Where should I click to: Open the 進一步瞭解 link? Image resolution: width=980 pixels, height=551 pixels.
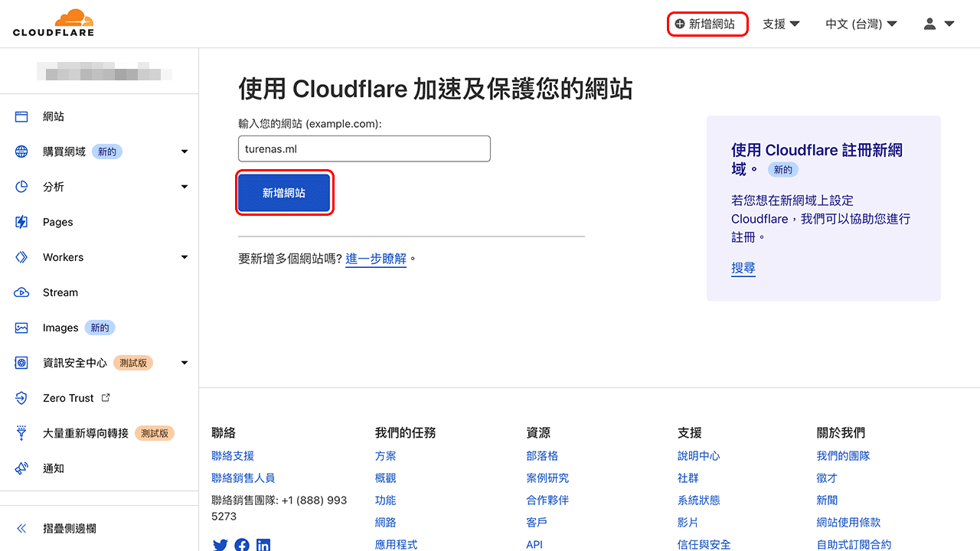click(x=376, y=259)
